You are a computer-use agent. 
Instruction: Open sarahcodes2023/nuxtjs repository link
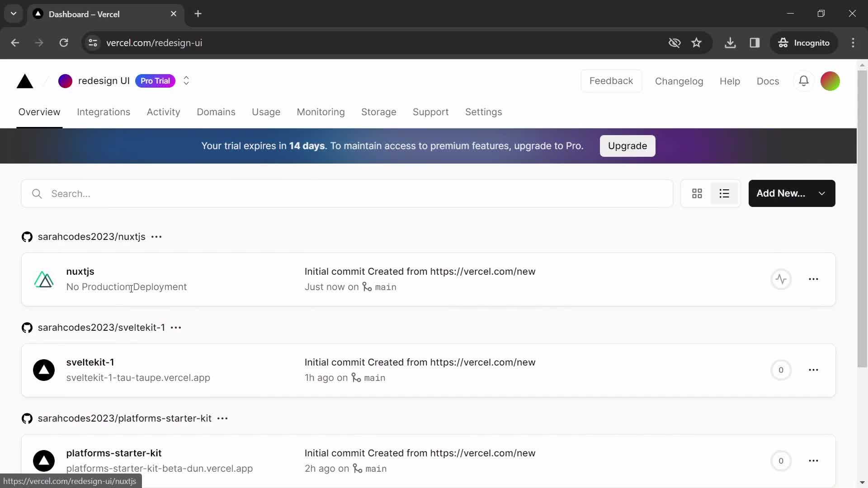92,237
